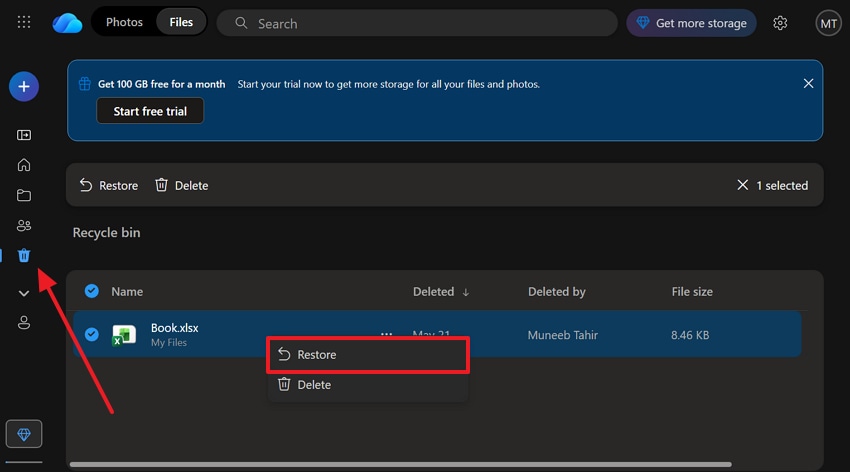This screenshot has width=850, height=472.
Task: Click the three-dots more actions for Book.xlsx
Action: pyautogui.click(x=387, y=333)
